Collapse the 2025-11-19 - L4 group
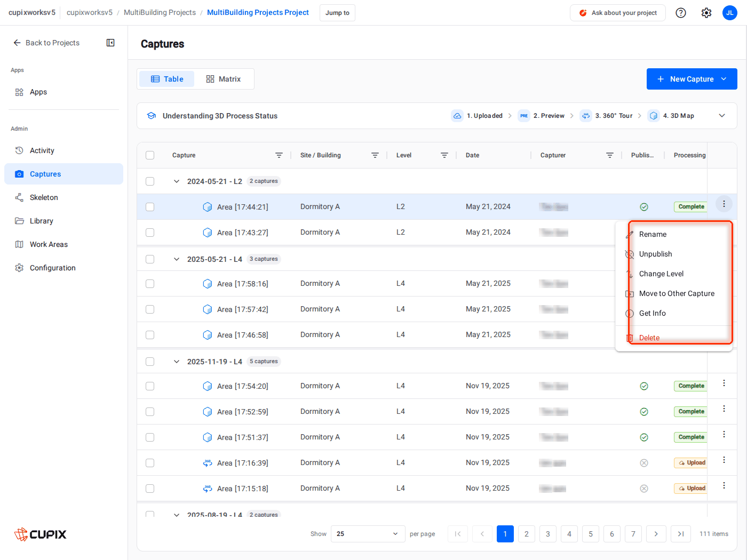747x560 pixels. [177, 362]
